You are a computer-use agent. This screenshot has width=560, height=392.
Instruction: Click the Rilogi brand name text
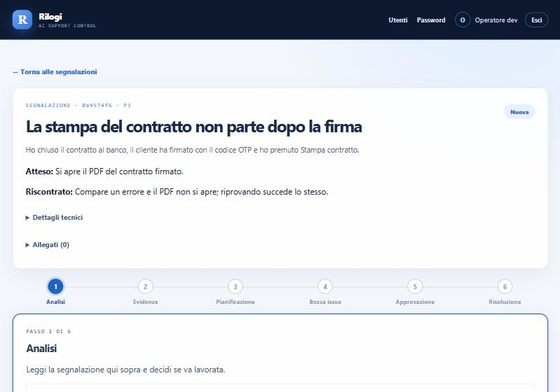50,16
